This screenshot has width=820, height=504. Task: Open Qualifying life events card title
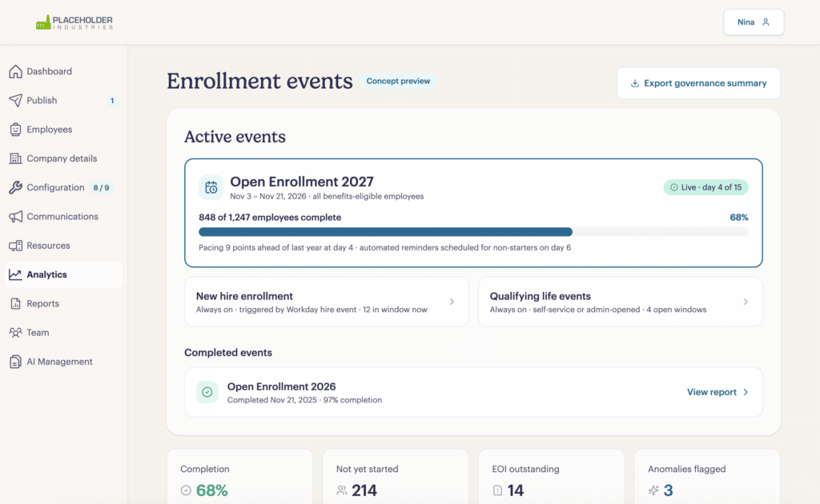click(x=541, y=296)
